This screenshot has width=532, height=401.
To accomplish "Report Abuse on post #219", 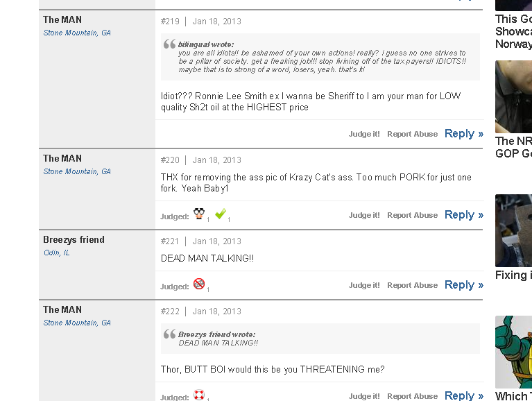I will (x=412, y=134).
